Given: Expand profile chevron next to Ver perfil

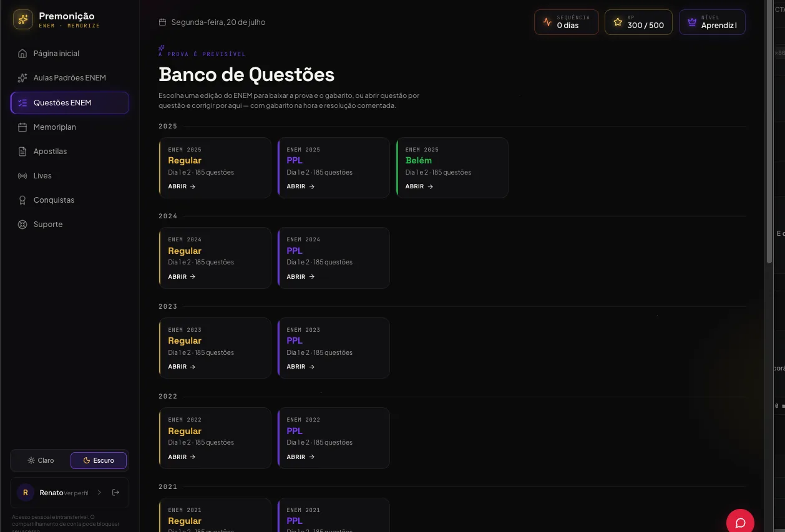Looking at the screenshot, I should coord(99,493).
